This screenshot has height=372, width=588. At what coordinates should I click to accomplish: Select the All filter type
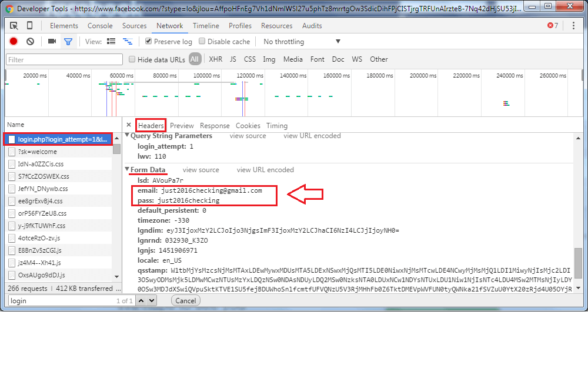click(194, 59)
